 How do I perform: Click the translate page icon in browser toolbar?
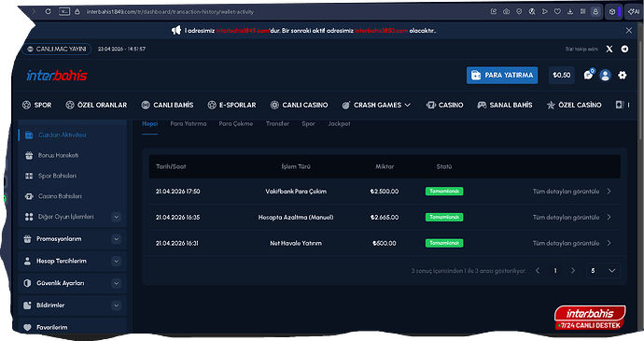(532, 11)
